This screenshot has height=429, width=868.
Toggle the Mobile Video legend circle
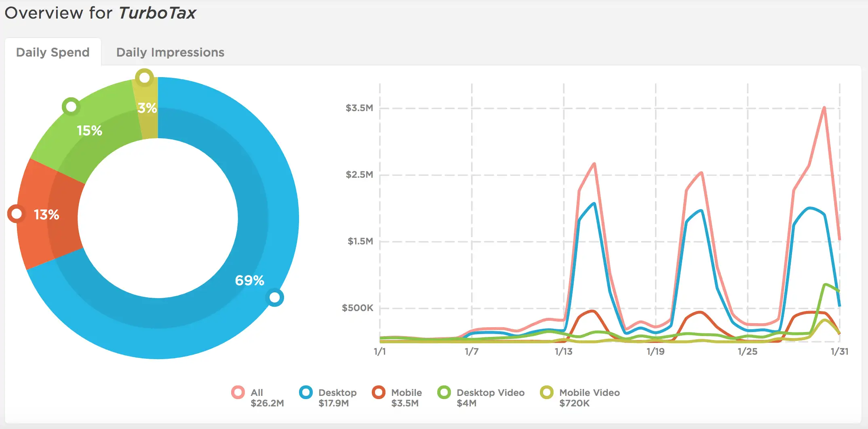[x=547, y=392]
